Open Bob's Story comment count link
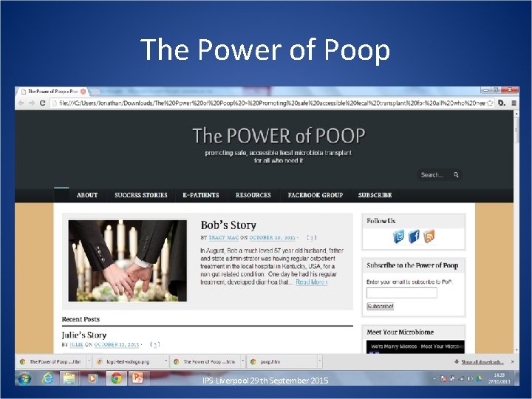The width and height of the screenshot is (532, 399). click(312, 237)
